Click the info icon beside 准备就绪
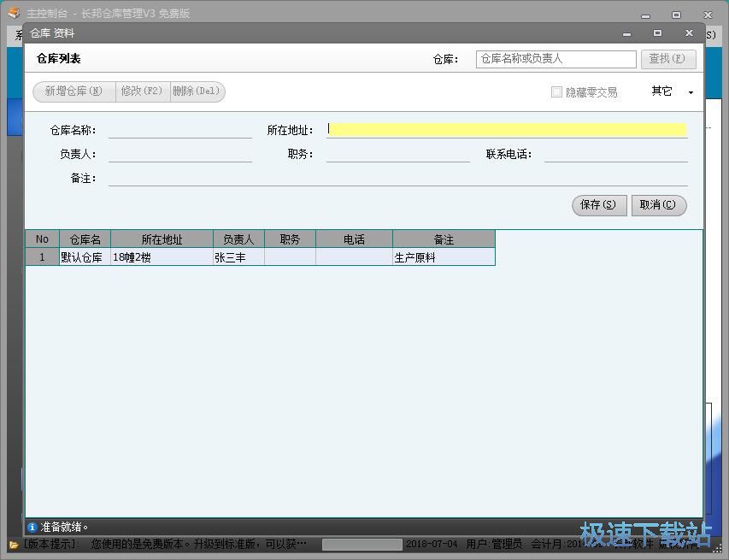Screen dimensions: 729x560 click(x=32, y=527)
